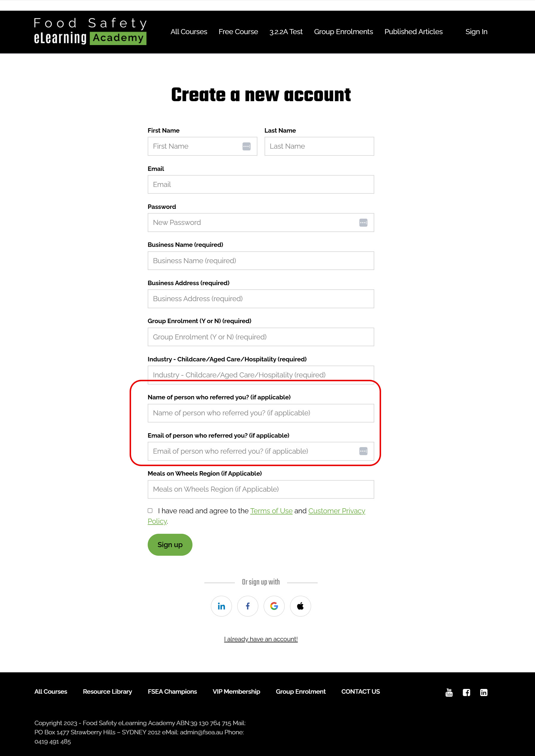Tick the Terms of Use agreement checkbox

(x=150, y=511)
